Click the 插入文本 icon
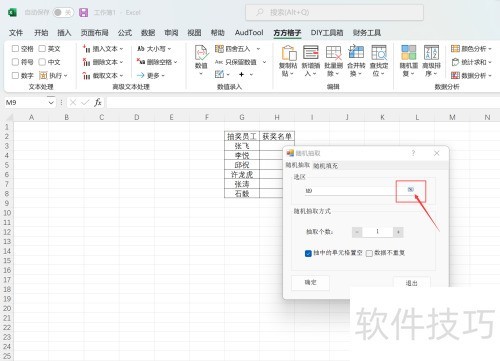The image size is (500, 361). point(86,49)
